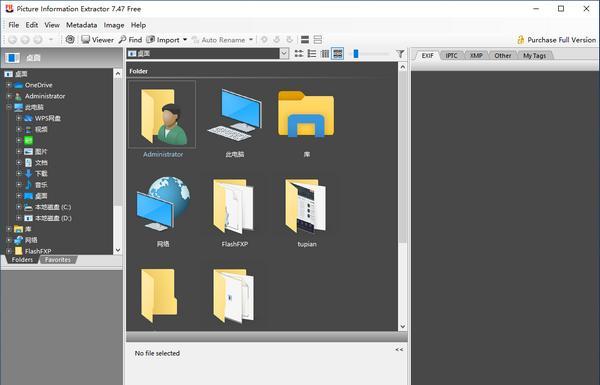Switch to the XMP tab

[476, 55]
